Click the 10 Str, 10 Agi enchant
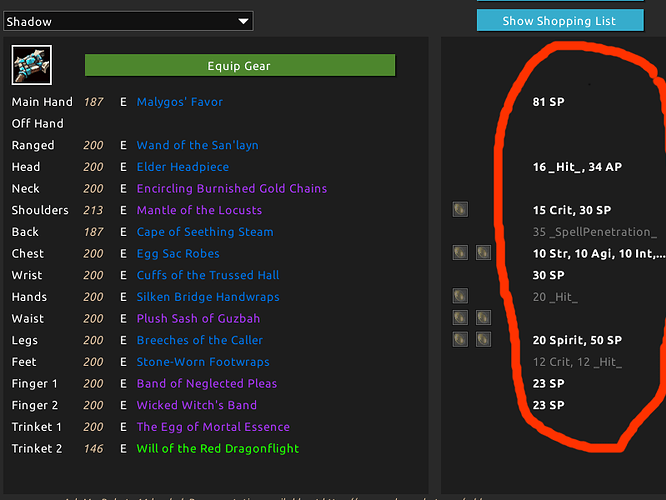The image size is (666, 500). (598, 254)
